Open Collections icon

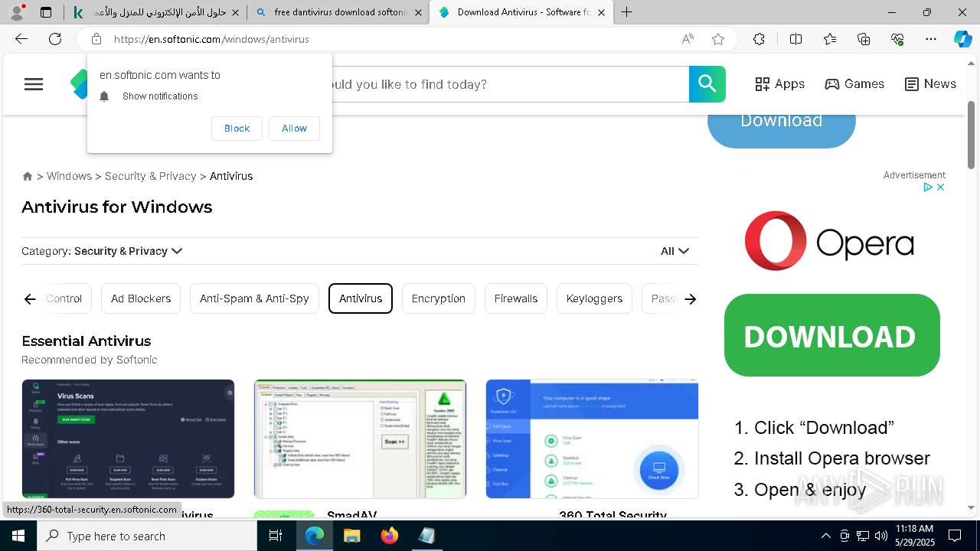[x=864, y=39]
